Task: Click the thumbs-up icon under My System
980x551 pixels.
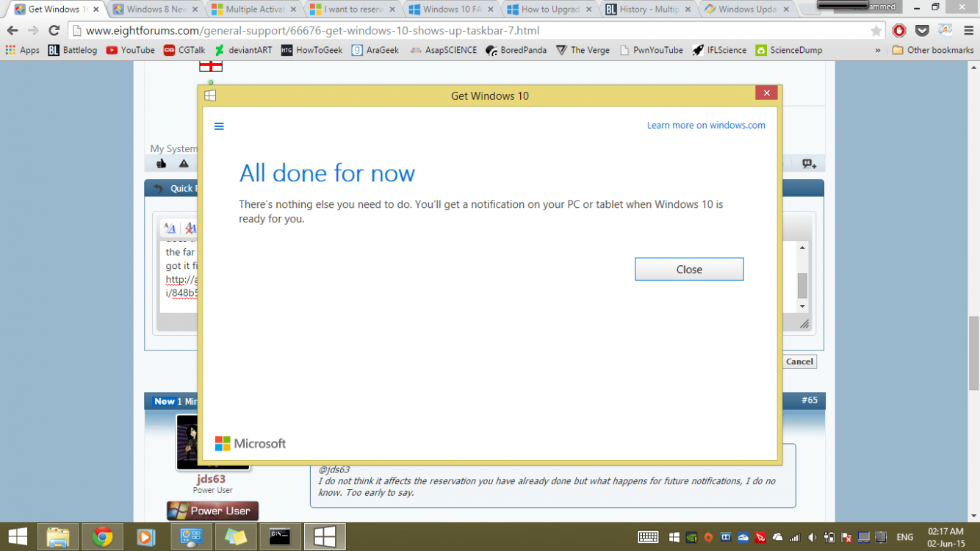Action: click(161, 164)
